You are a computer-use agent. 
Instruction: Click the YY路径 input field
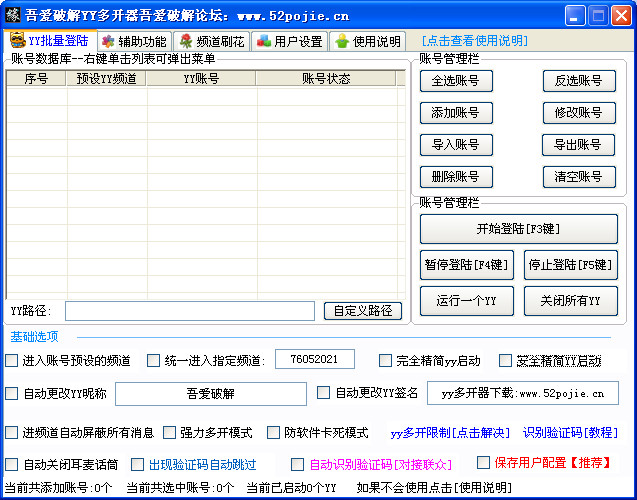pyautogui.click(x=190, y=311)
